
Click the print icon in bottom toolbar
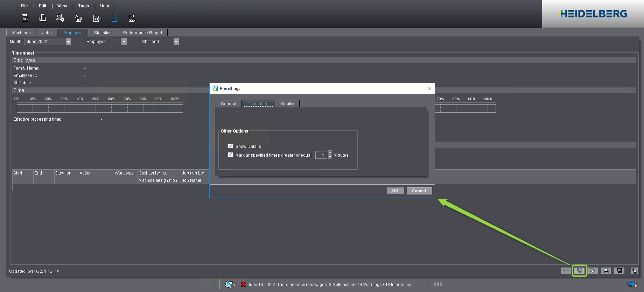coord(606,271)
